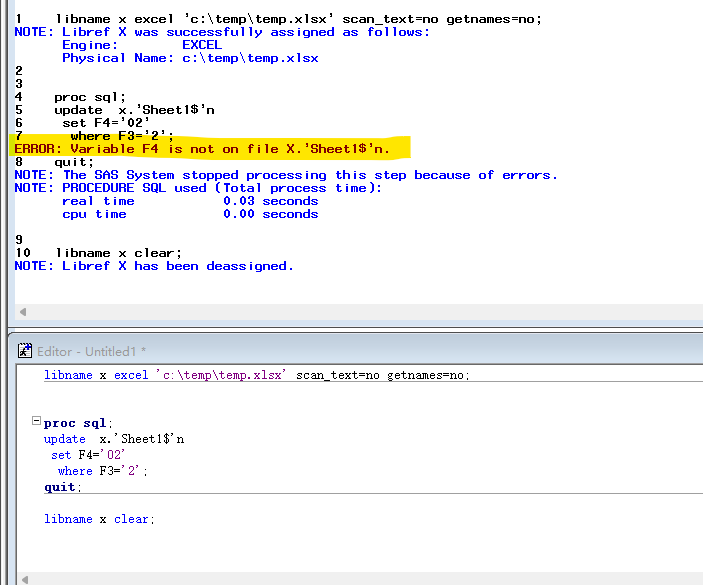Click the Editor window running-man icon

(24, 351)
